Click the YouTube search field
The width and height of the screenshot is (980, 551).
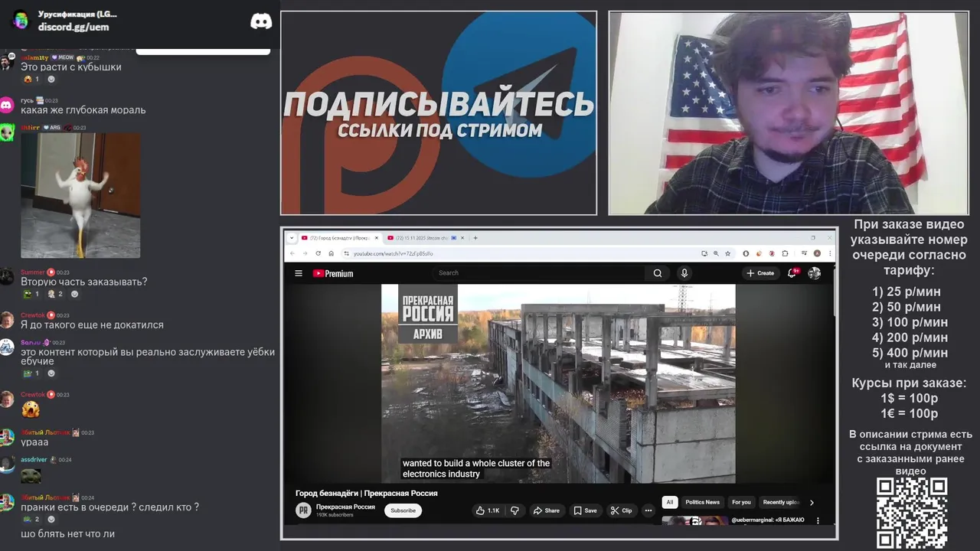[540, 273]
